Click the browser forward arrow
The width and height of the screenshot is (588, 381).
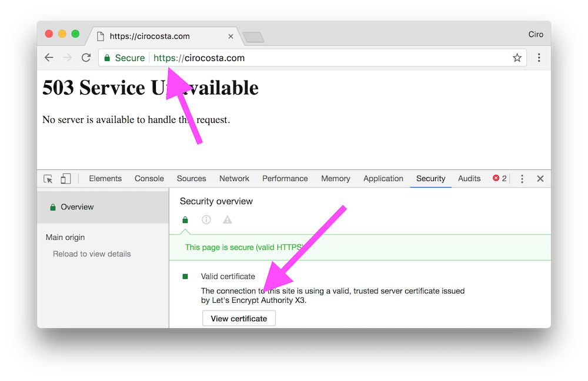(68, 58)
